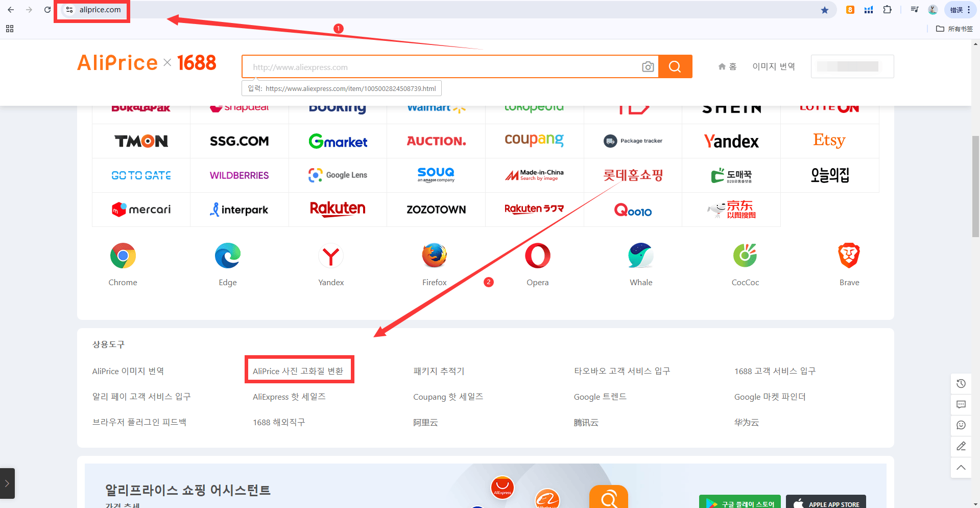
Task: Click the camera image search icon
Action: 648,67
